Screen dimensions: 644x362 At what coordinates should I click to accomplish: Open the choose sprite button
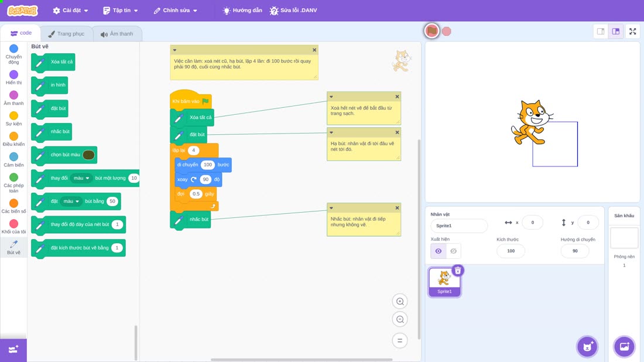(587, 346)
